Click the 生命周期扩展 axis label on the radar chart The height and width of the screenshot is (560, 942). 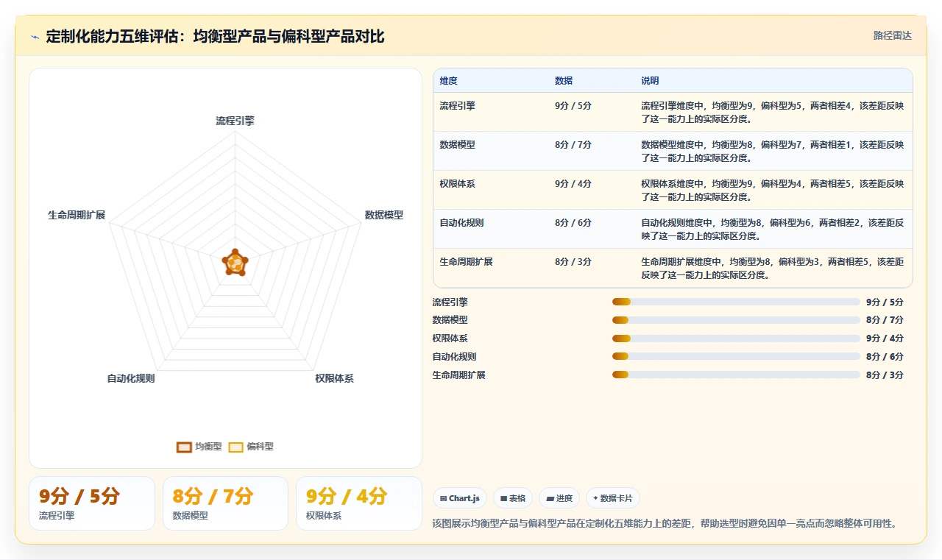(x=77, y=215)
